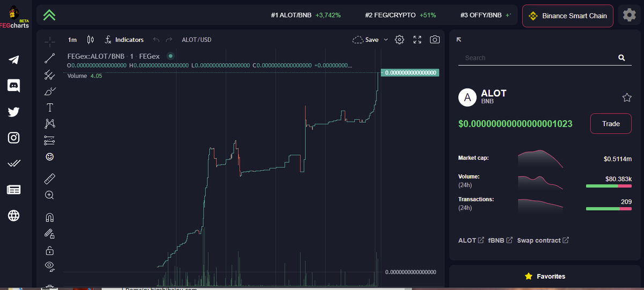Click the Save chart layout button
Screen dimensions: 644x290
365,40
